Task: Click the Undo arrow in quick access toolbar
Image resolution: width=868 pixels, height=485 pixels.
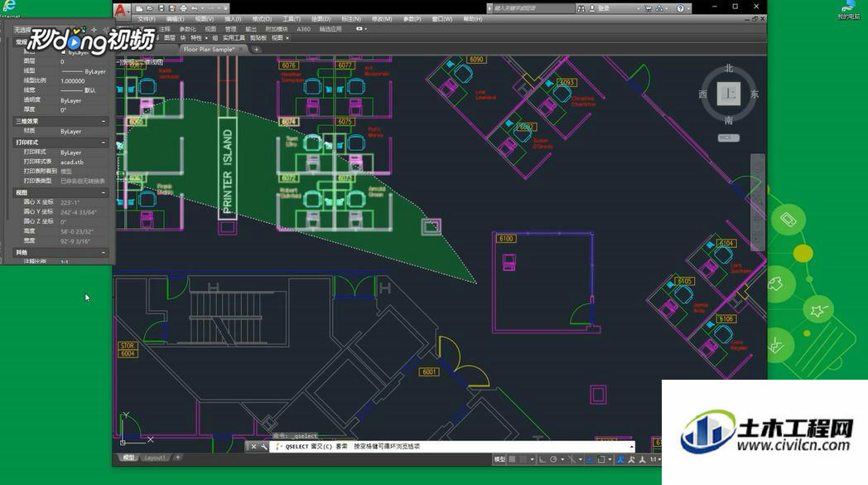Action: point(195,8)
